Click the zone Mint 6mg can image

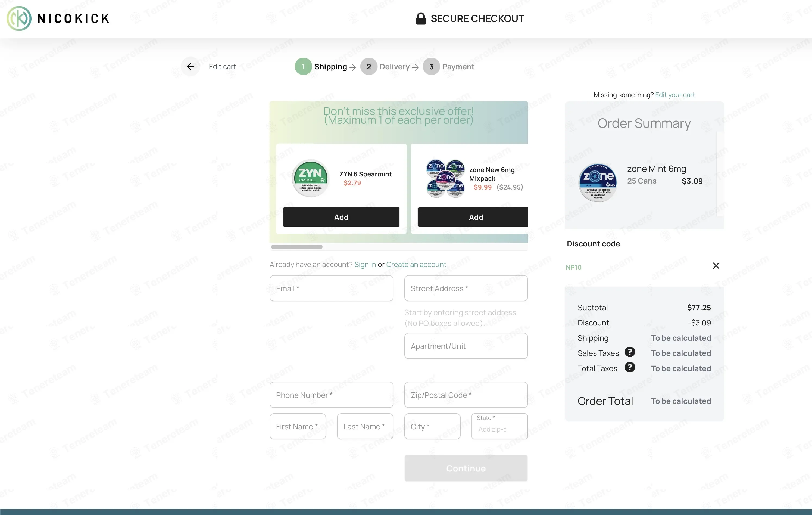tap(598, 182)
